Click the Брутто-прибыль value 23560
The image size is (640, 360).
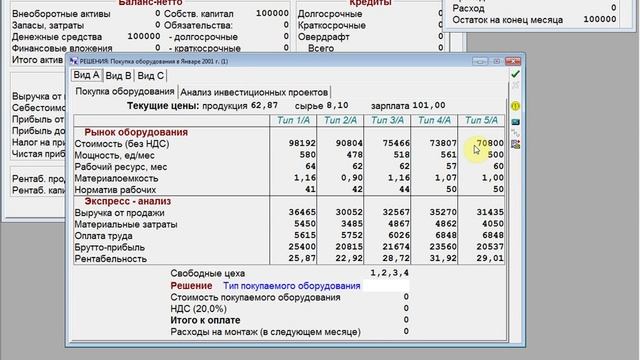tap(443, 247)
